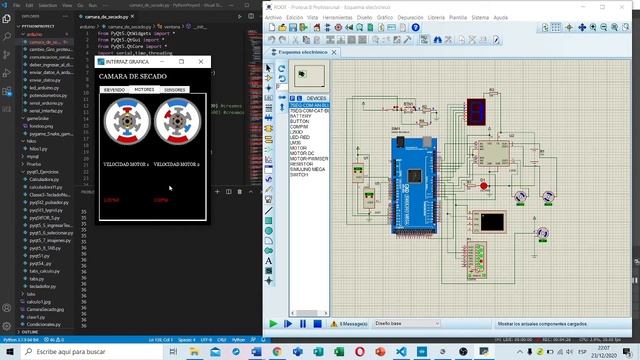Image resolution: width=640 pixels, height=360 pixels.
Task: Toggle the grid display in Proteus
Action: click(x=556, y=27)
